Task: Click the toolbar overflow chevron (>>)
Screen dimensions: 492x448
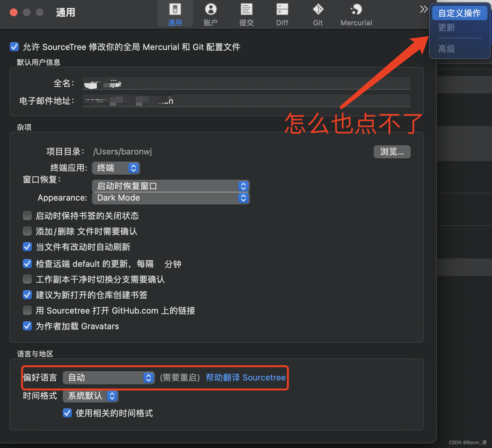Action: [423, 9]
